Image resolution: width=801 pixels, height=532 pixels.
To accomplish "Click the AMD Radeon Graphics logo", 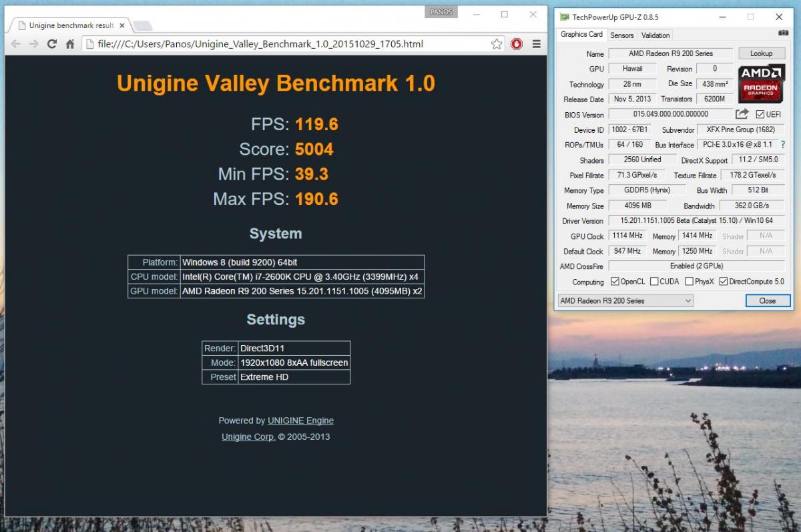I will [x=761, y=83].
